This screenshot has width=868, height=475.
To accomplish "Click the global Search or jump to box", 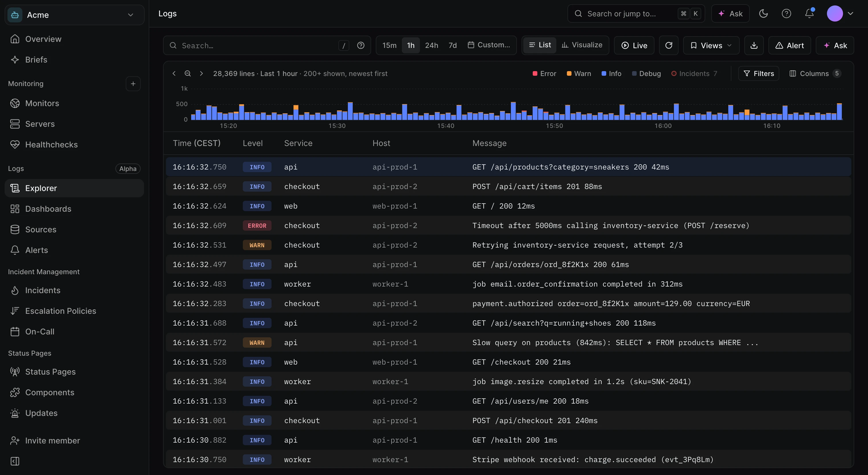I will (x=636, y=14).
